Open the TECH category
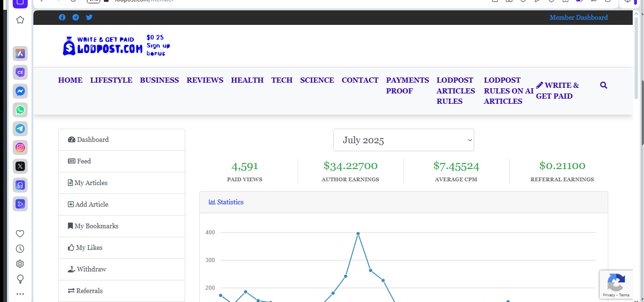Screen dimensions: 644x302 282,80
